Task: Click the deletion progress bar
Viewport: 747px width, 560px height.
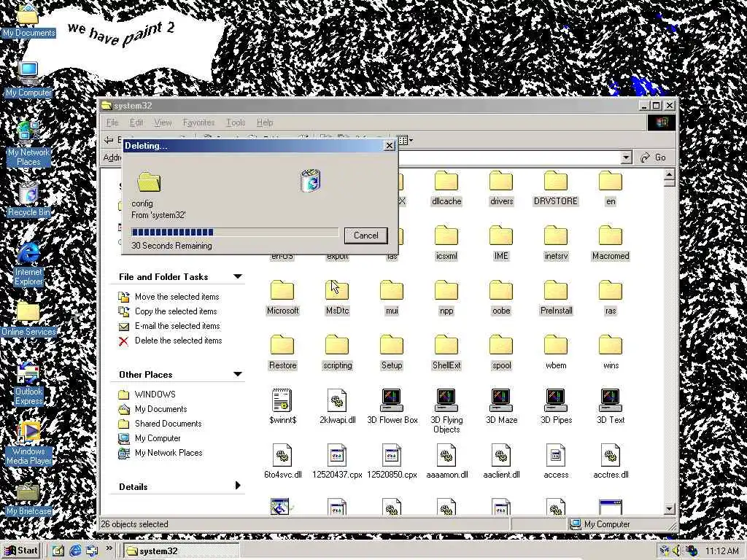Action: [x=235, y=233]
